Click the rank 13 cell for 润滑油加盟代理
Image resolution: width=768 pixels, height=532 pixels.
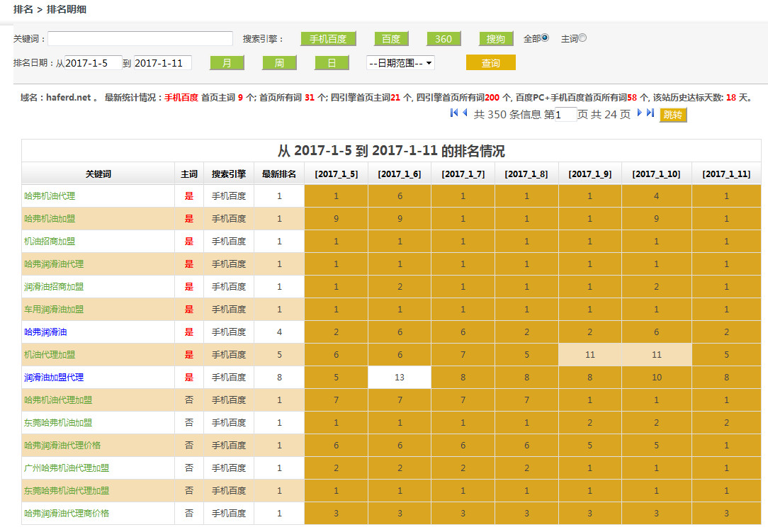pyautogui.click(x=400, y=377)
